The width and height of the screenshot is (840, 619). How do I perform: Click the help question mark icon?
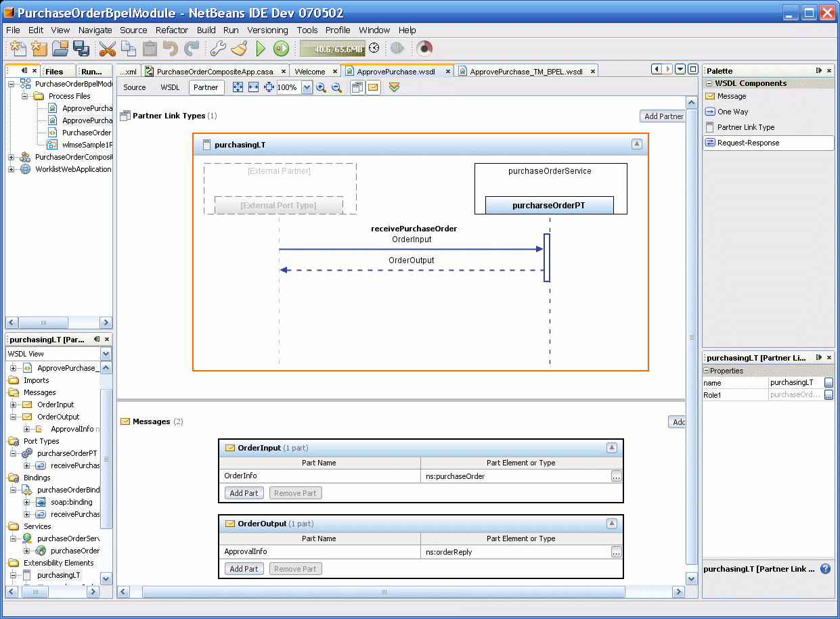click(x=825, y=569)
